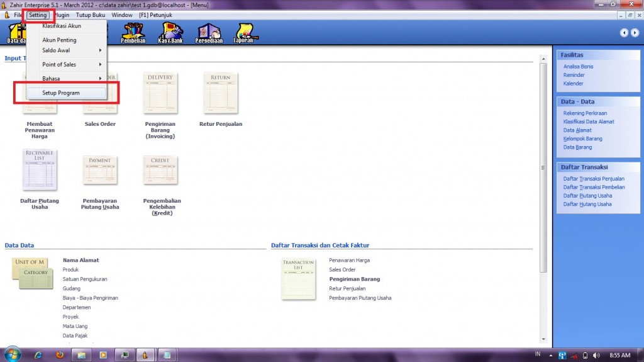Open the Pembayaran Piutang Usaha payment icon
Image resolution: width=644 pixels, height=362 pixels.
(100, 169)
